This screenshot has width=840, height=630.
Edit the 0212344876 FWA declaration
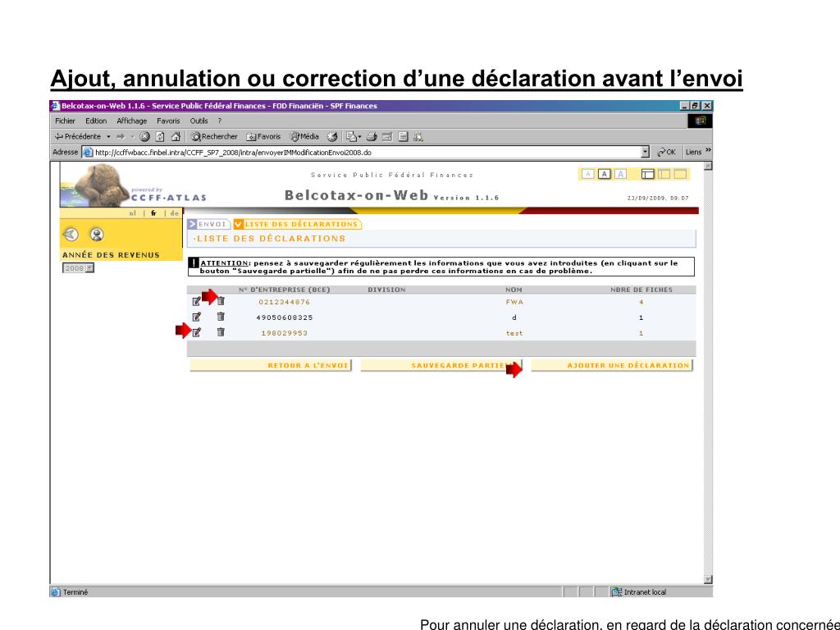[197, 302]
